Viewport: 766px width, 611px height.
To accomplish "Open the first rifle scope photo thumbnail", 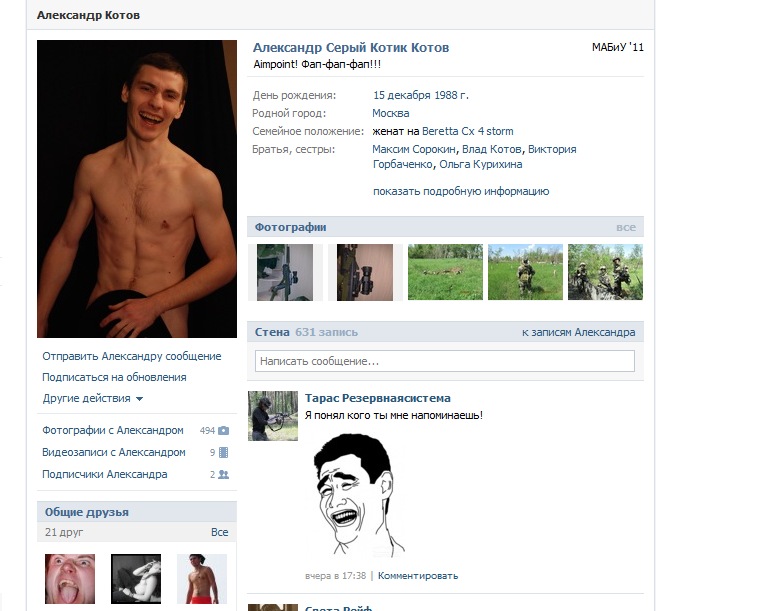I will pos(285,272).
